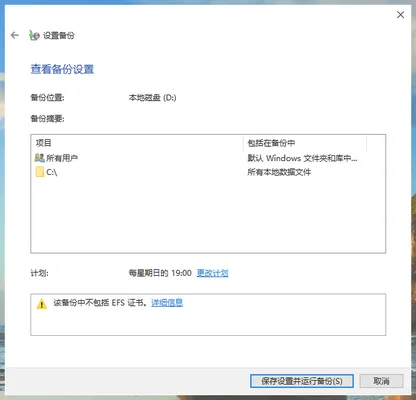The width and height of the screenshot is (416, 400).
Task: Sort by the 项目 column header
Action: click(137, 143)
